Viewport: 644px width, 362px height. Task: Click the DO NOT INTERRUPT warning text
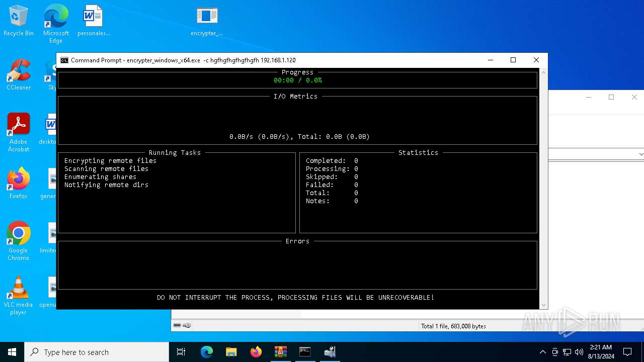pyautogui.click(x=295, y=298)
